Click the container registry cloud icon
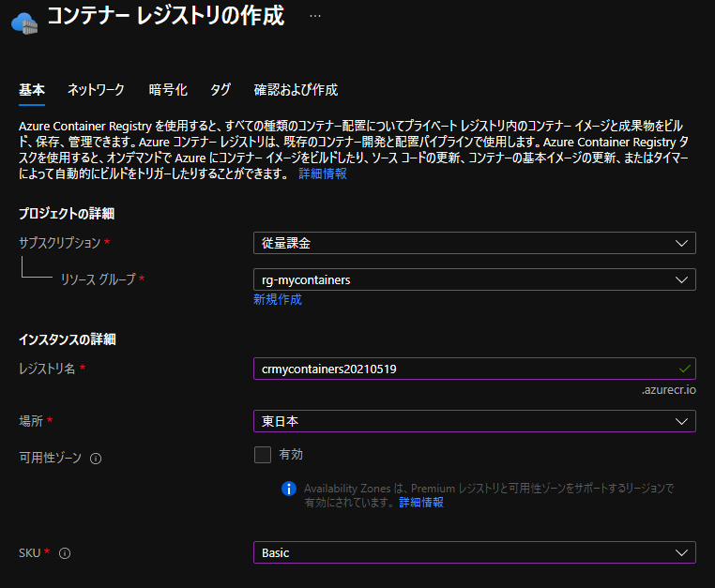Image resolution: width=715 pixels, height=588 pixels. pyautogui.click(x=24, y=23)
